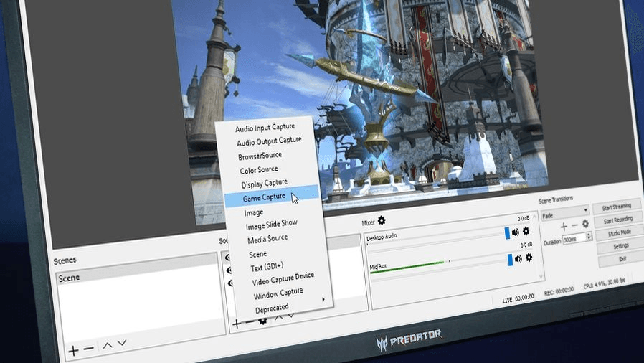
Task: Choose Media Source from the menu
Action: (x=267, y=239)
